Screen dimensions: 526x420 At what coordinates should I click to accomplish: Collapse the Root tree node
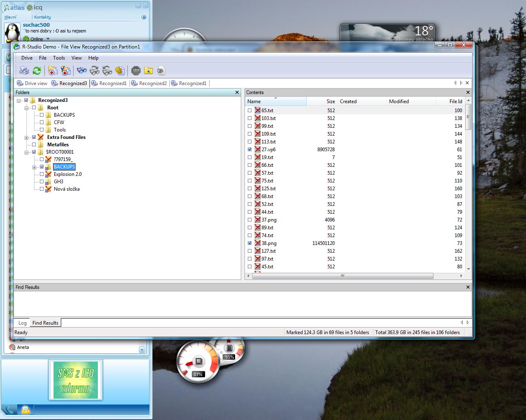[x=26, y=108]
